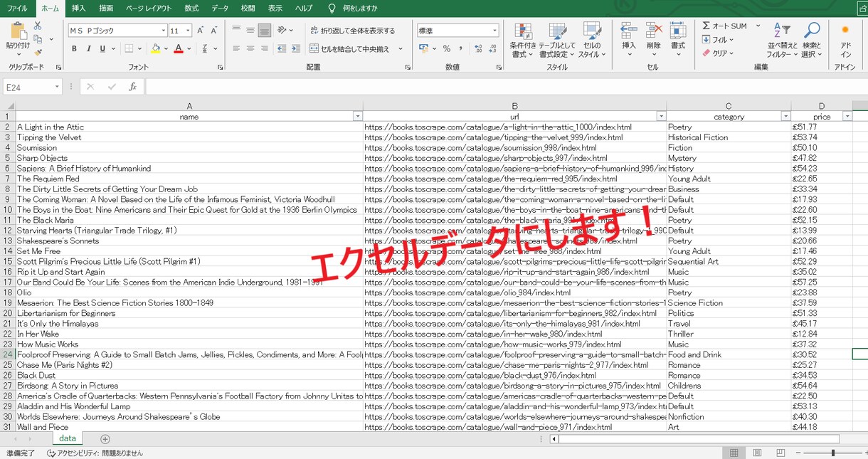Click the Accounting Number Format currency icon
The image size is (868, 459).
423,49
